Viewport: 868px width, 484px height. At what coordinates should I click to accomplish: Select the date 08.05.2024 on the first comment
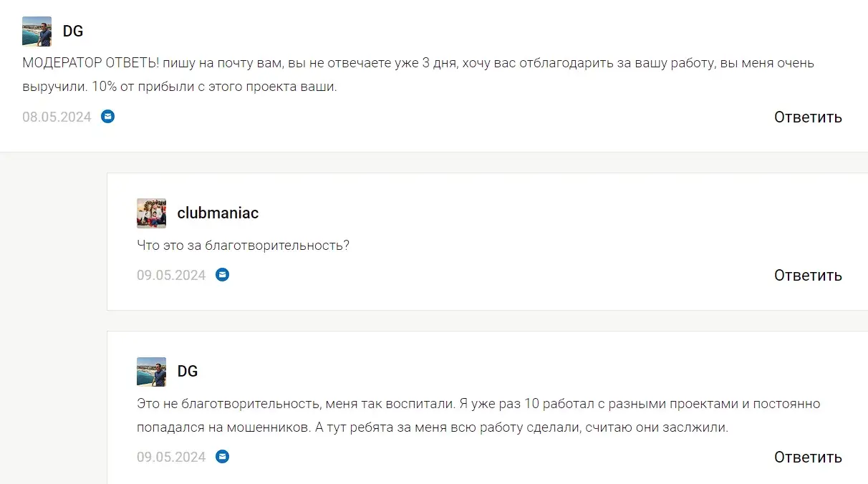pyautogui.click(x=57, y=116)
